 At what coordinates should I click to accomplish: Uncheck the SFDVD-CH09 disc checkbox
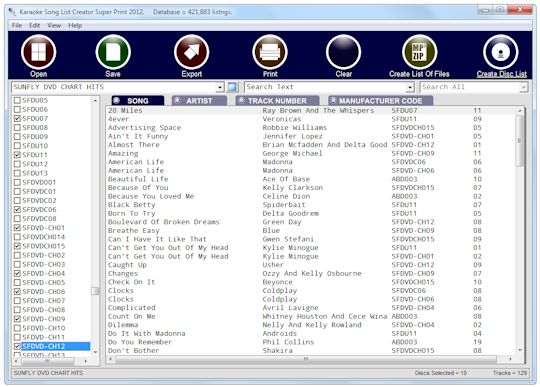17,319
